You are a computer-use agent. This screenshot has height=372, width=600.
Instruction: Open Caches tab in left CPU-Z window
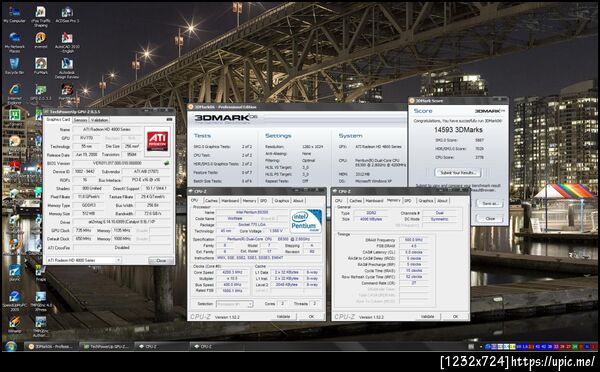211,201
